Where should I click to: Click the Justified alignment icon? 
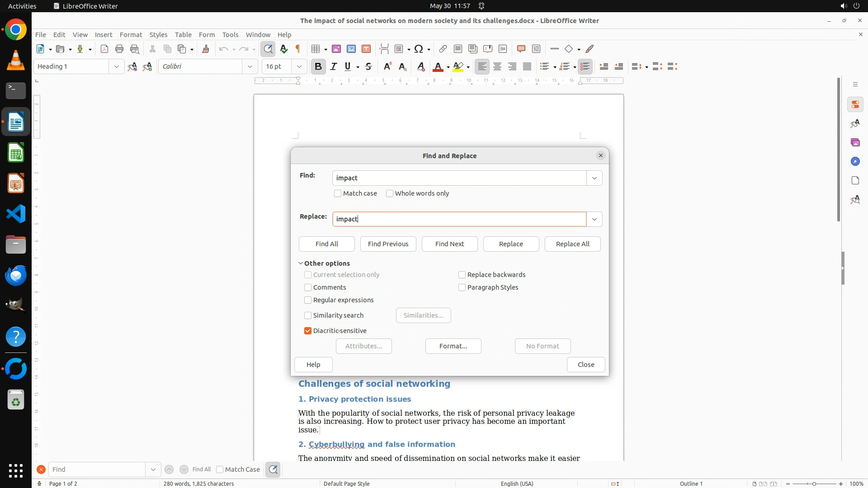pyautogui.click(x=527, y=66)
